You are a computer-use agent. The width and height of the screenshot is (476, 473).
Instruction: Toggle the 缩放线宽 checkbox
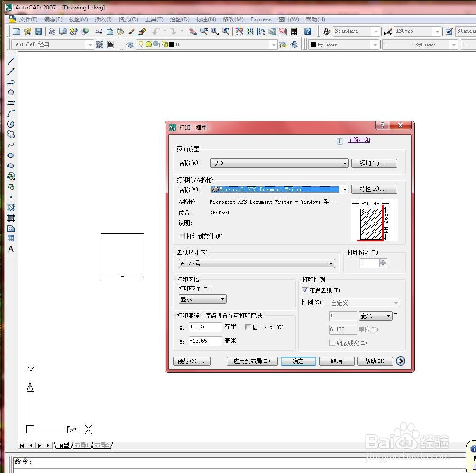pos(332,343)
